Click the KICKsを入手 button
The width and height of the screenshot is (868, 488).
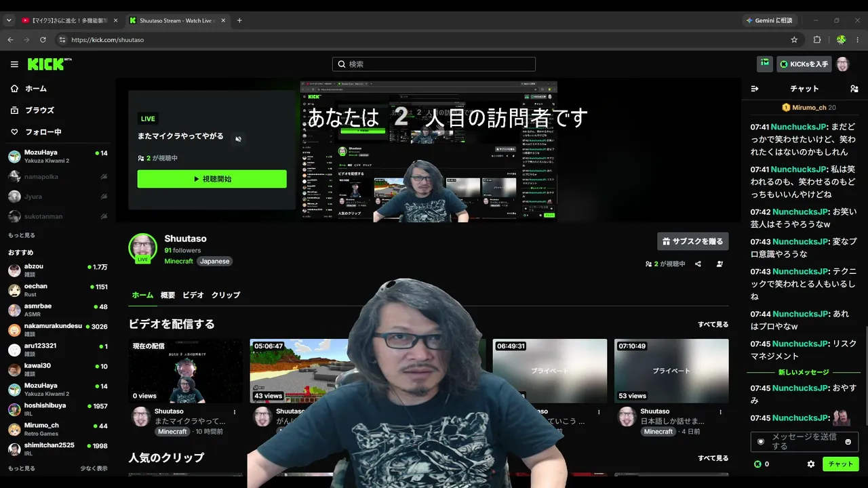tap(804, 64)
